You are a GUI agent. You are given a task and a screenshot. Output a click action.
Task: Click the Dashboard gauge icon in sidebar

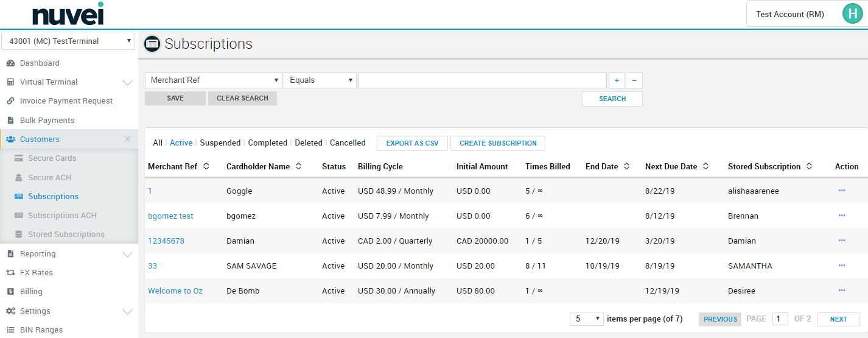pyautogui.click(x=10, y=63)
